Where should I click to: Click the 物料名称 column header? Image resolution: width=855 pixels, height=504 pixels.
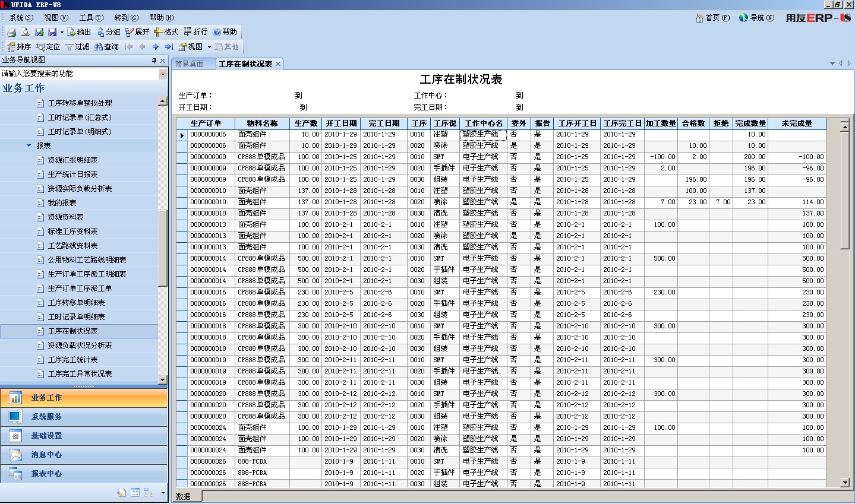262,123
